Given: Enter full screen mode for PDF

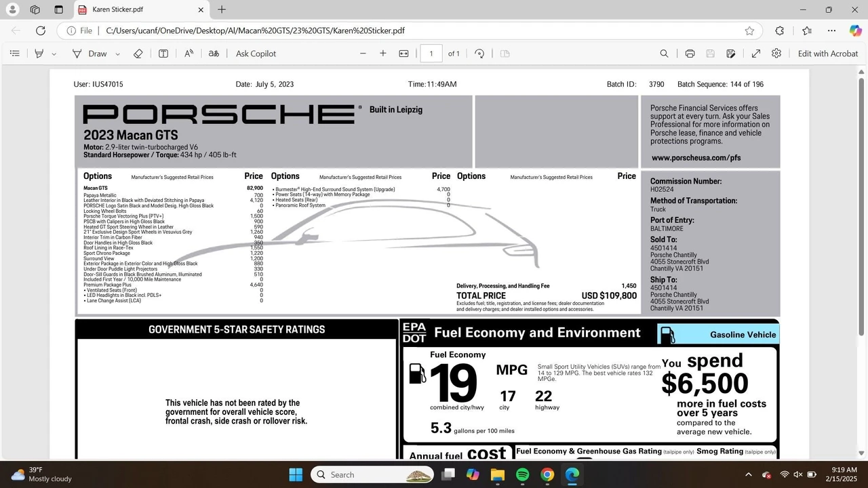Looking at the screenshot, I should pos(756,54).
